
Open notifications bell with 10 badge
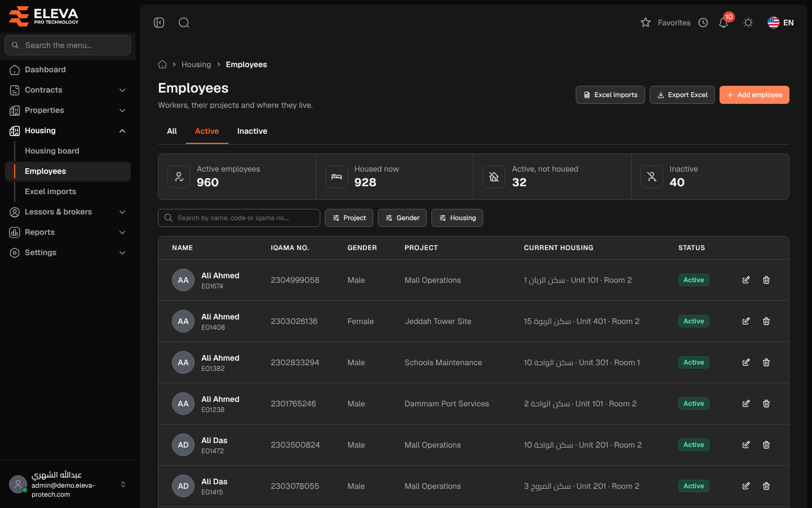click(724, 22)
